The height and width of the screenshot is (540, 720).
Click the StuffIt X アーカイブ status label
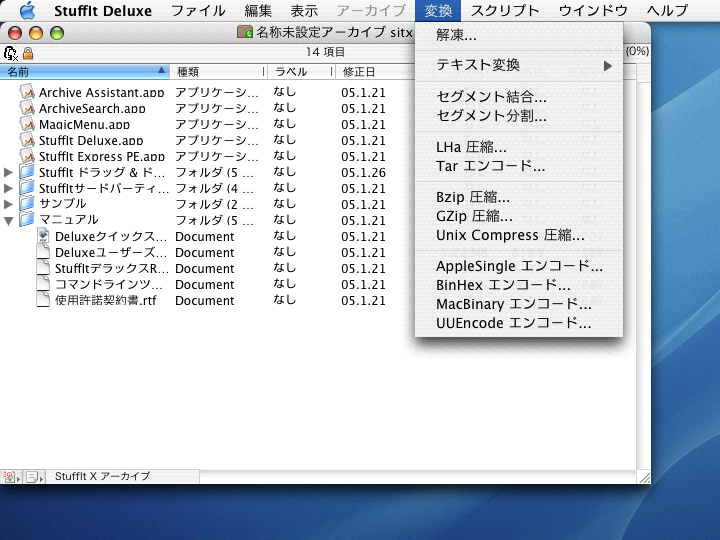[x=102, y=476]
